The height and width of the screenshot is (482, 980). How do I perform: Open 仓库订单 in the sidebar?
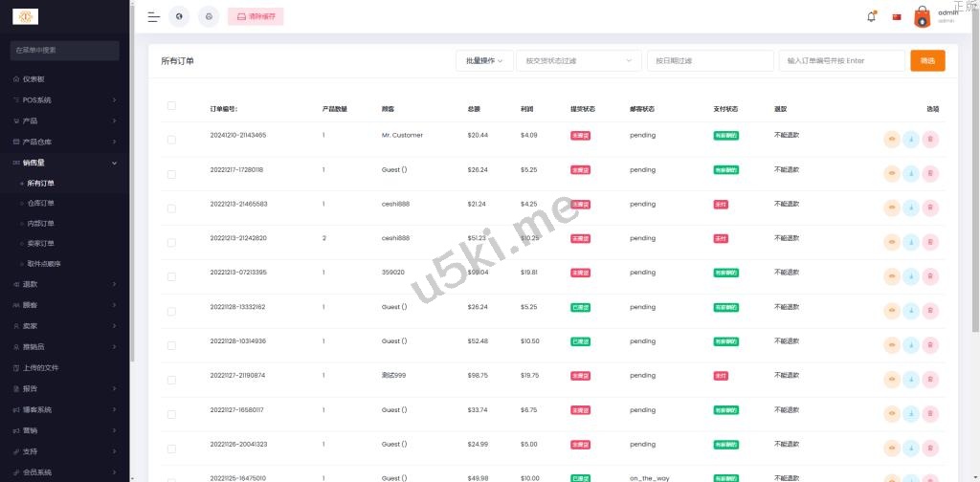pos(42,203)
